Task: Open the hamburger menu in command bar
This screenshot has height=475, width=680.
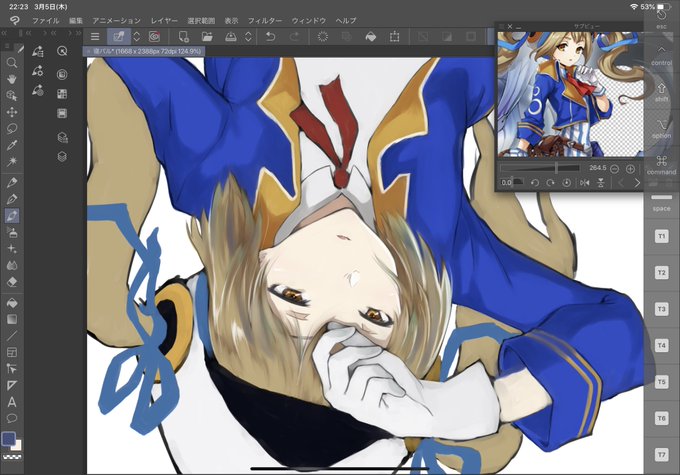Action: (x=95, y=36)
